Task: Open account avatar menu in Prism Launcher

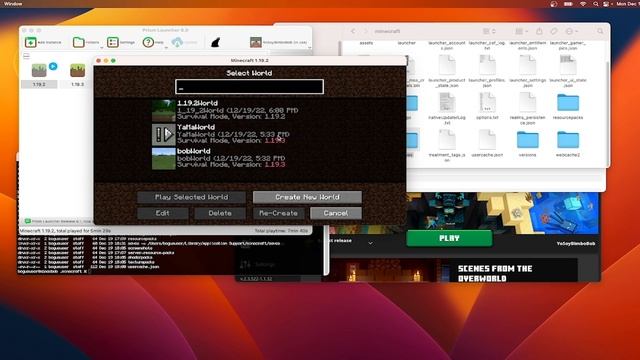Action: click(x=256, y=42)
